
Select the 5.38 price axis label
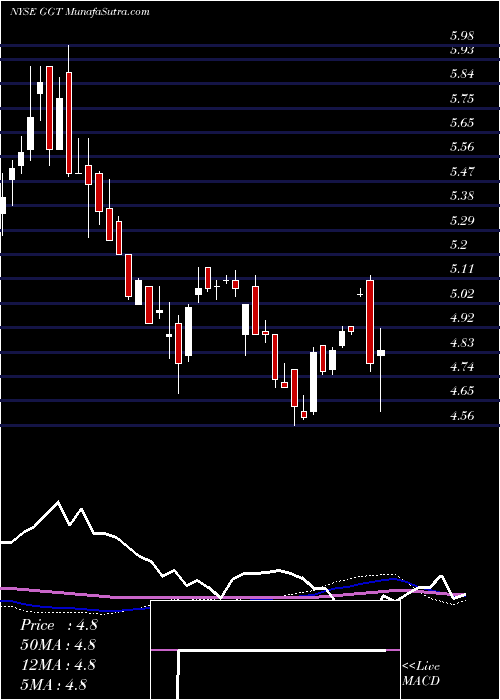[x=462, y=196]
